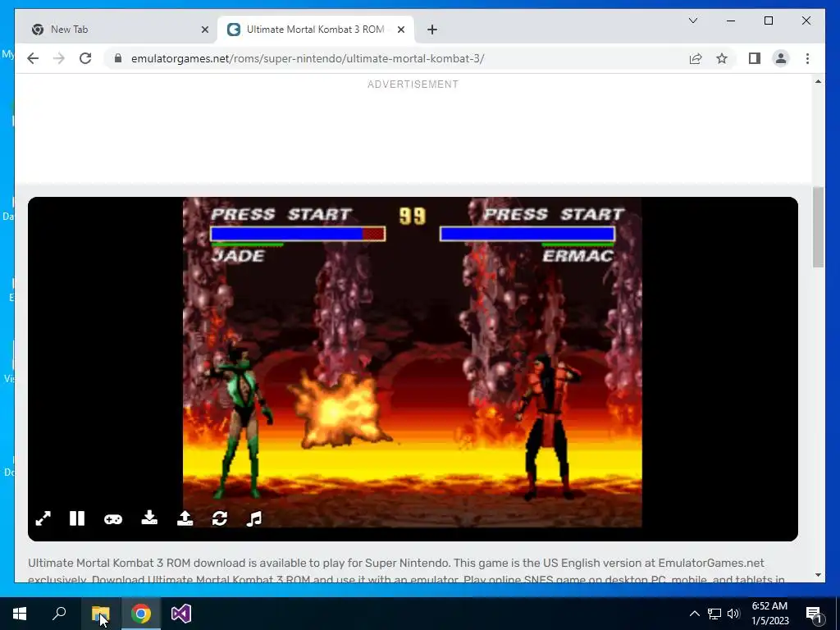The image size is (840, 630).
Task: Open File Explorer from the taskbar
Action: pyautogui.click(x=100, y=614)
